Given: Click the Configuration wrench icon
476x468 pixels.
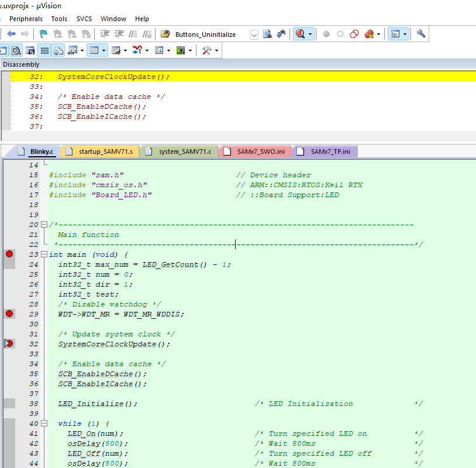Looking at the screenshot, I should 420,34.
